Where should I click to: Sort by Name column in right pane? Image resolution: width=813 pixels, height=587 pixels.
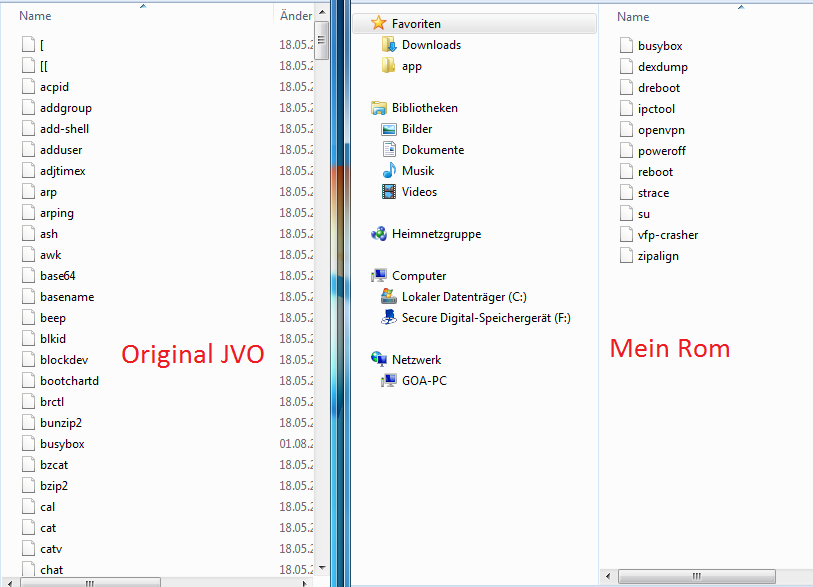coord(633,17)
